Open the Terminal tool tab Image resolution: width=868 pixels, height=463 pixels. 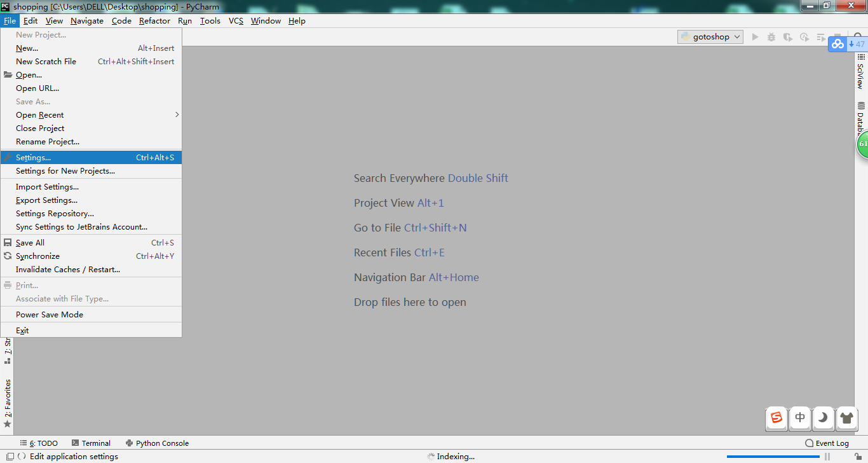point(91,443)
